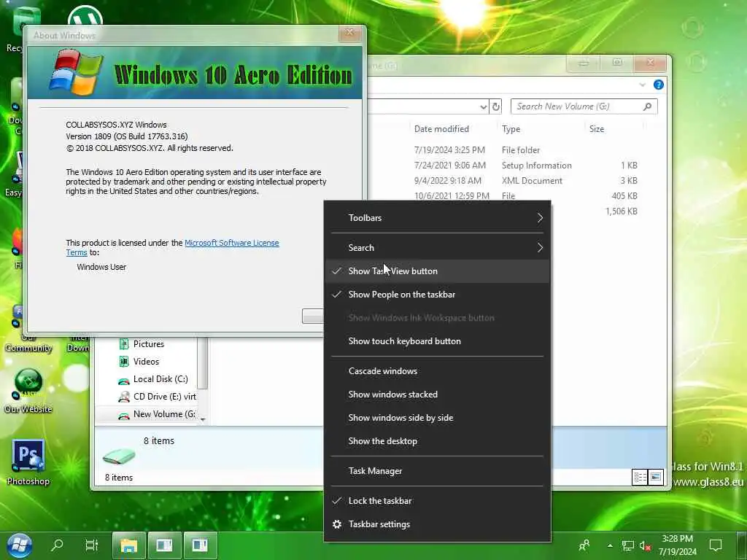Refresh the Explorer address bar
Viewport: 747px width, 560px height.
coord(496,106)
